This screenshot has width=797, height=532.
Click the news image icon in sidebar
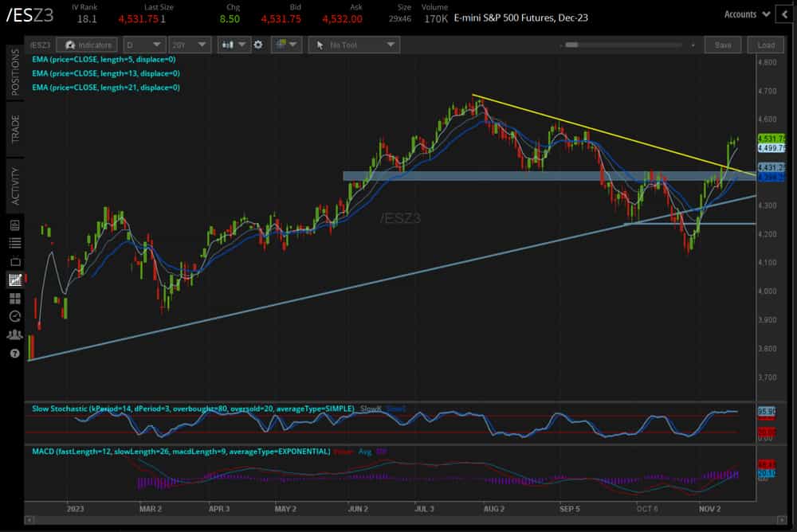[x=15, y=225]
